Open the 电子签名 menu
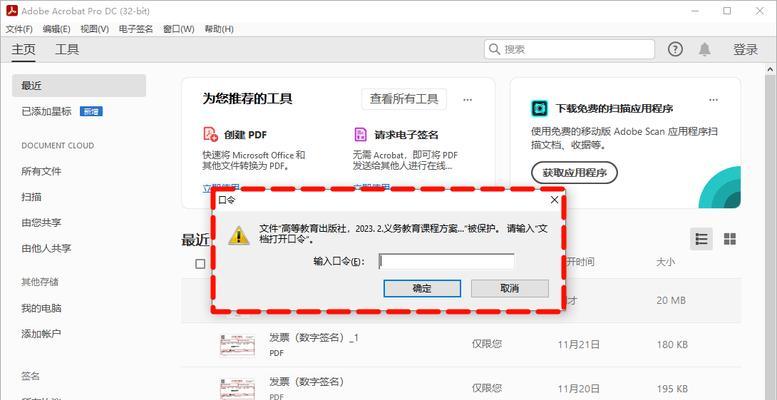777x400 pixels. [x=136, y=29]
